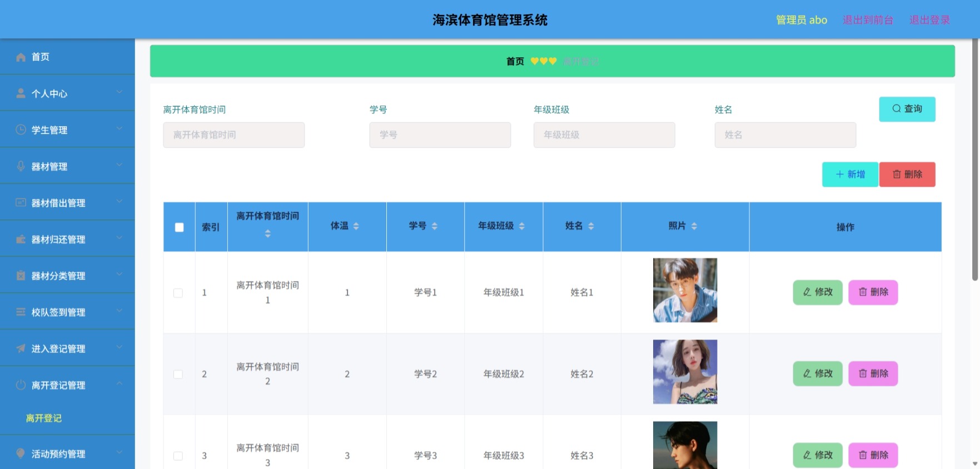Click the 首页 breadcrumb link
This screenshot has height=469, width=980.
coord(515,61)
